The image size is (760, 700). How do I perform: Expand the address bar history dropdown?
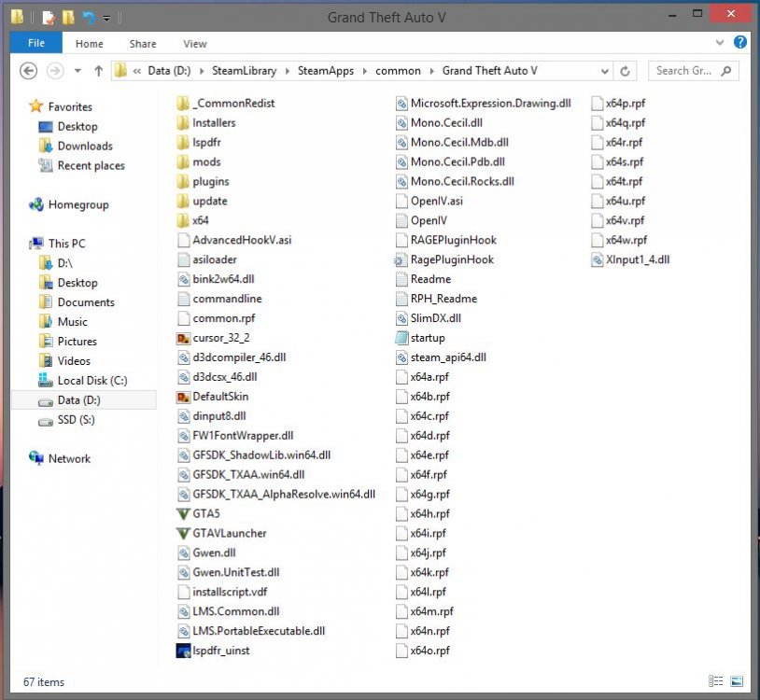[x=604, y=71]
